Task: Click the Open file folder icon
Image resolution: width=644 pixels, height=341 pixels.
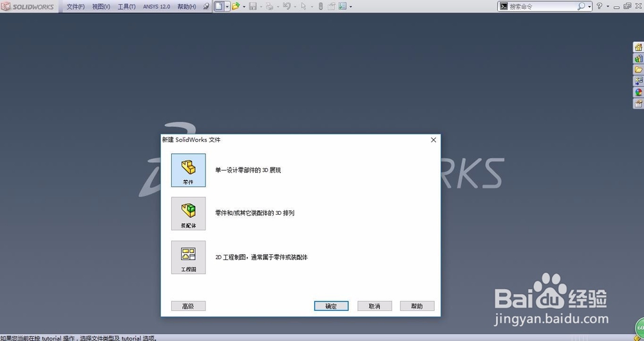Action: [x=236, y=6]
